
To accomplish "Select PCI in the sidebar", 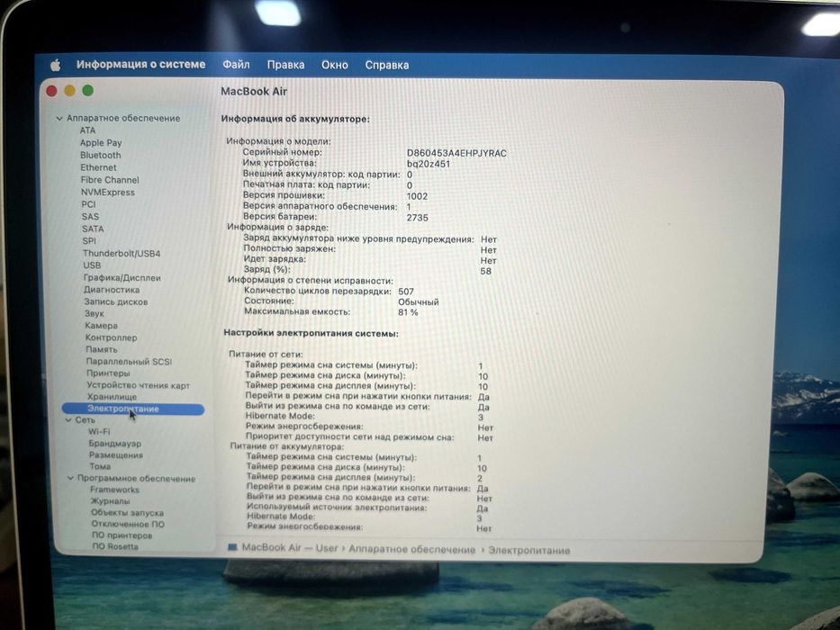I will click(88, 204).
